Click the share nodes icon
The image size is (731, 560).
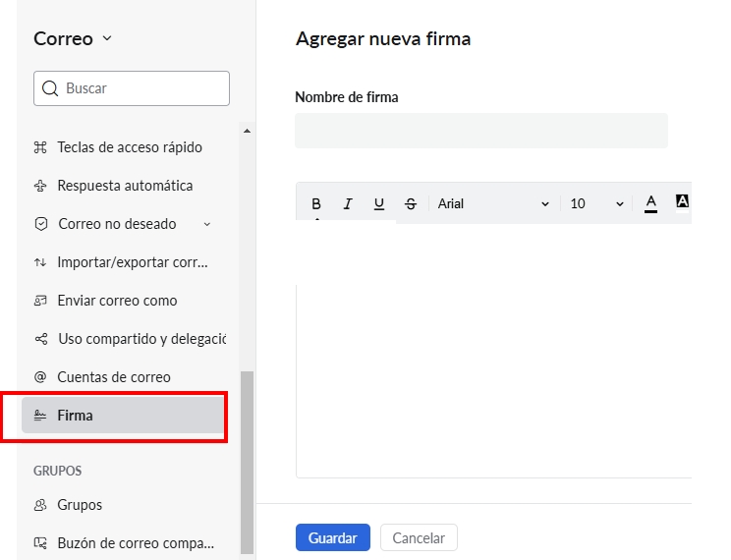tap(41, 339)
